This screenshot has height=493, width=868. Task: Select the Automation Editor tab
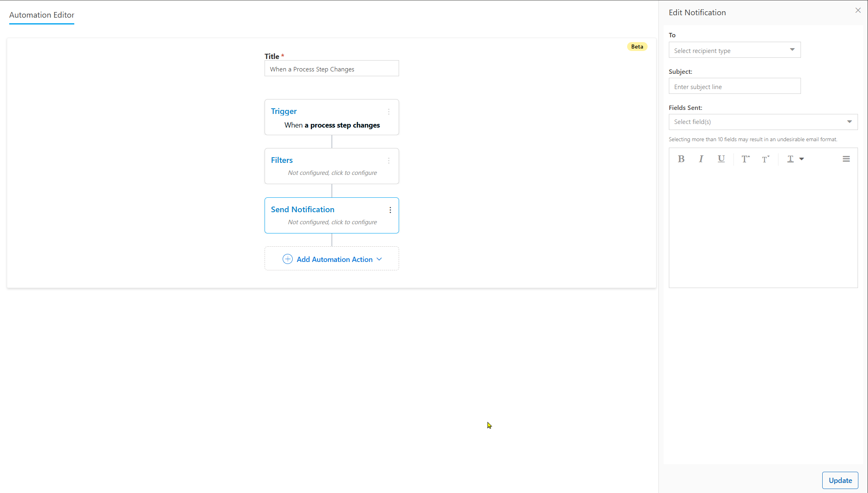42,15
